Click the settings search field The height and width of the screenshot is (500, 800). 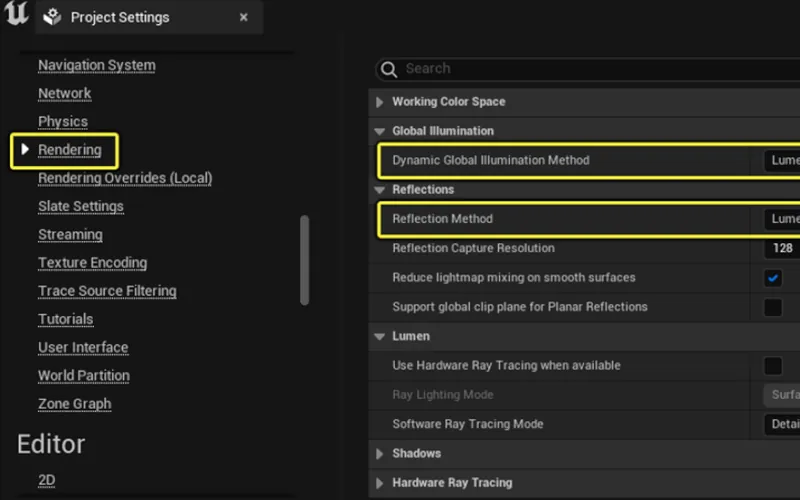point(590,69)
